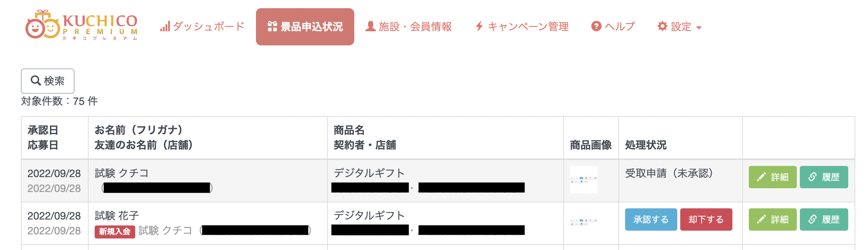868x250 pixels.
Task: Click the gear icon for 設定
Action: coord(662,26)
